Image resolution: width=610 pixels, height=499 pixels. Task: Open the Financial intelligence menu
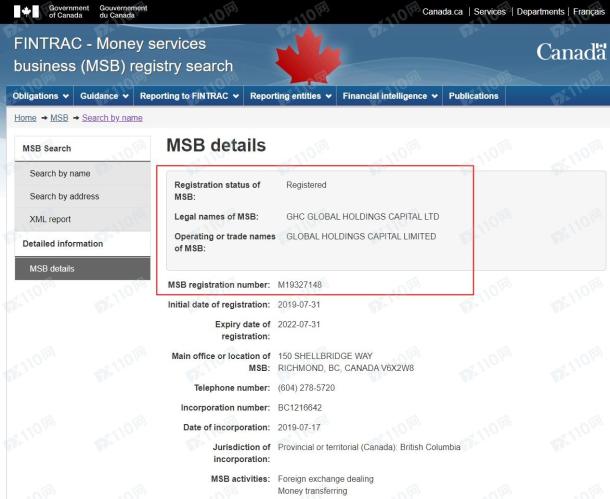coord(390,96)
